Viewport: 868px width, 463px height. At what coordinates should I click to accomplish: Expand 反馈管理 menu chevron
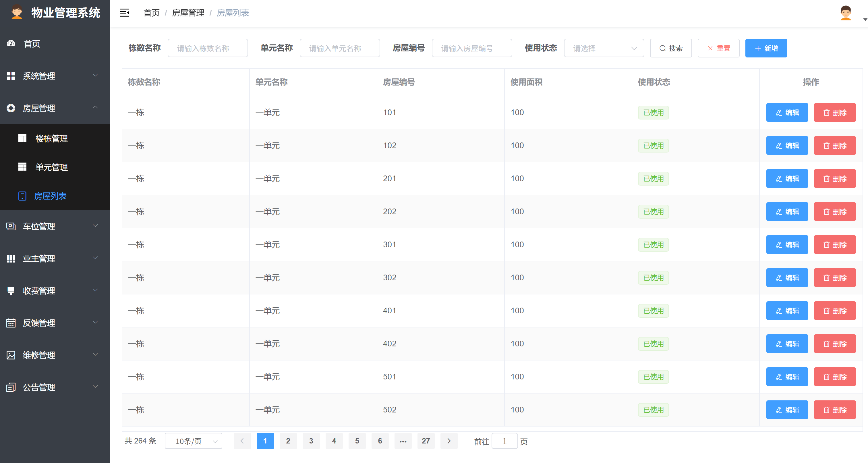click(95, 322)
